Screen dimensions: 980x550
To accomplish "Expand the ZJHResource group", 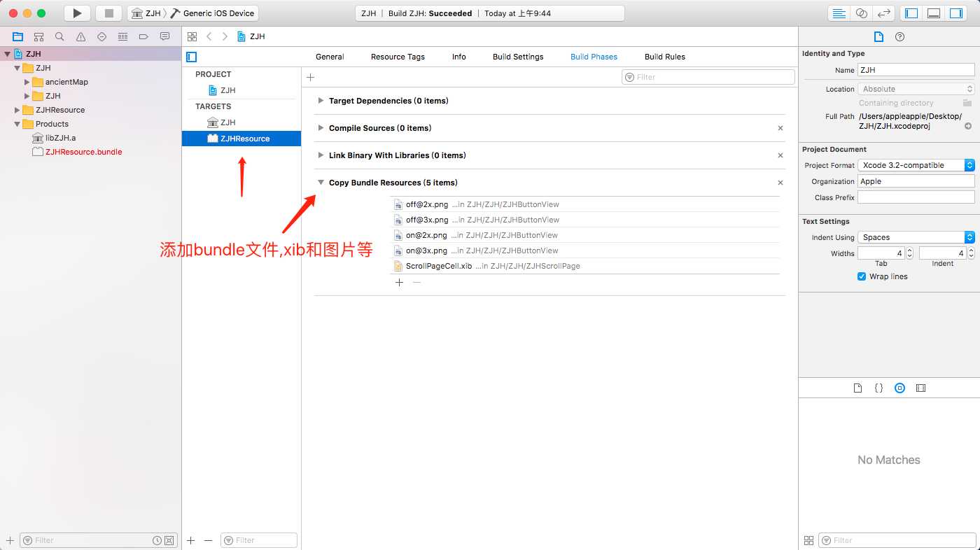I will pos(17,110).
